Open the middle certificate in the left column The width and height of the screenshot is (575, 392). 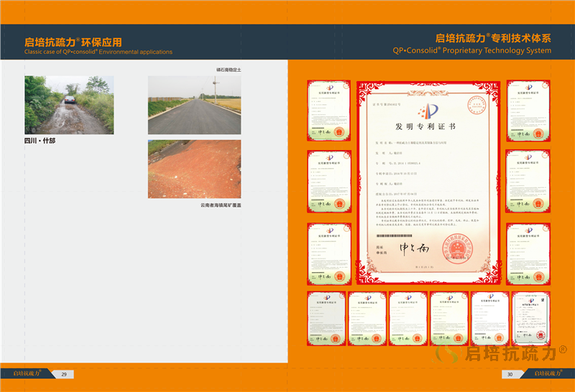[329, 182]
